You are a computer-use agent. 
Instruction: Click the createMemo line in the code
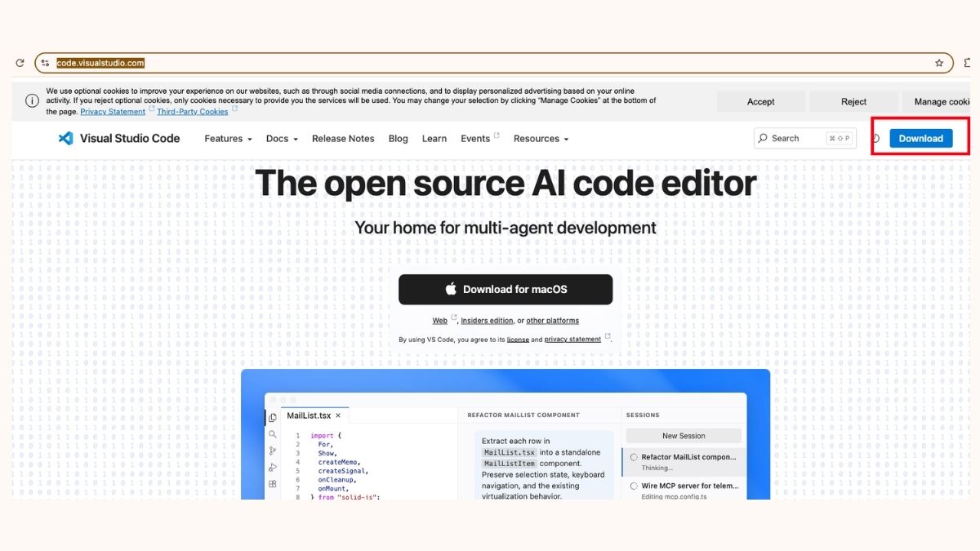339,462
